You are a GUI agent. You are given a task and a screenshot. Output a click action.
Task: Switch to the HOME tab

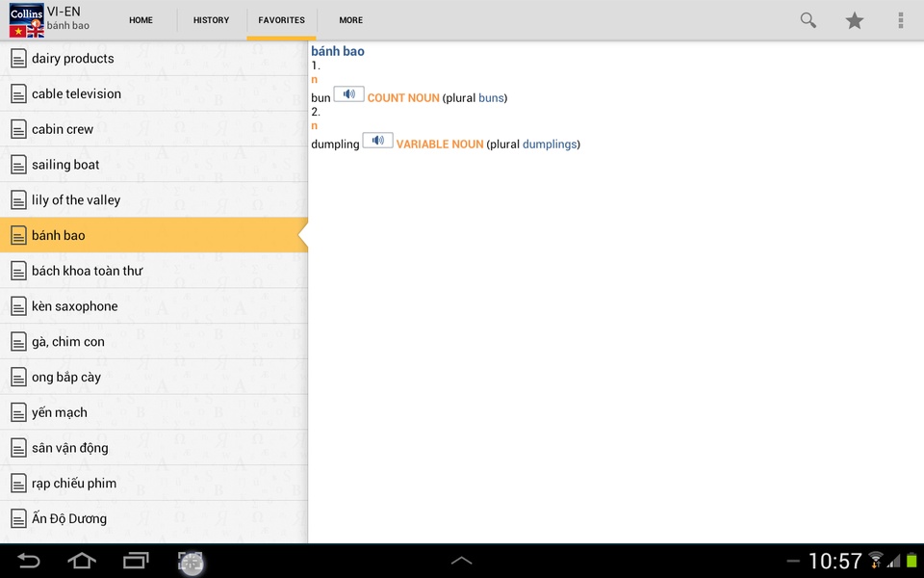tap(141, 20)
